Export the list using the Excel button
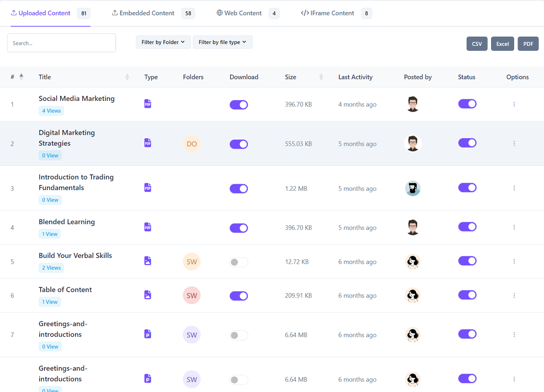The width and height of the screenshot is (544, 392). [502, 44]
